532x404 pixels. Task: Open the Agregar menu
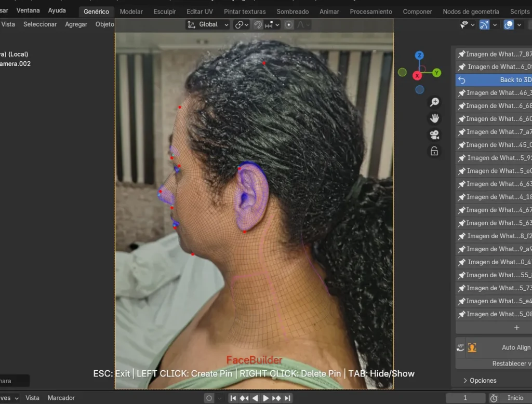[x=76, y=24]
